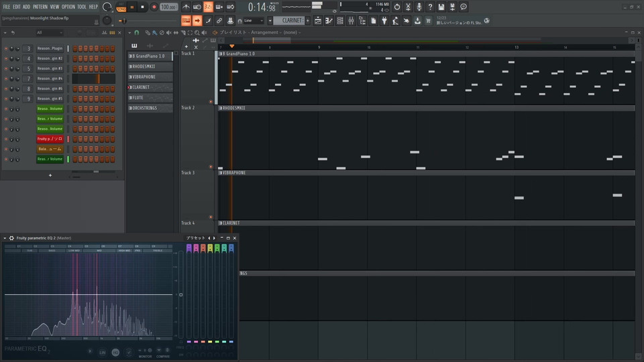
Task: Open the Playlist view icon
Action: (318, 21)
